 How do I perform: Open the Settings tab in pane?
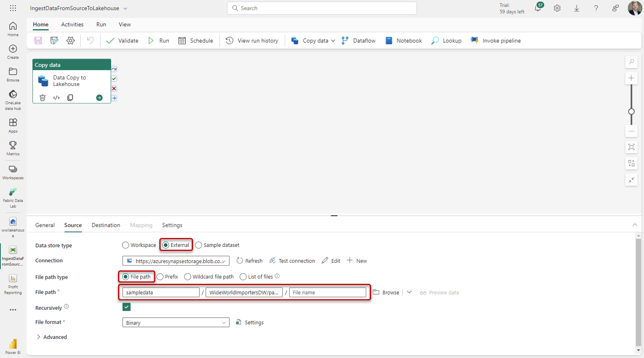172,225
